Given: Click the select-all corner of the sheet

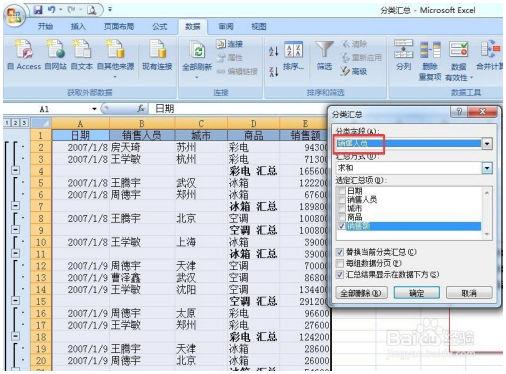Looking at the screenshot, I should tap(41, 123).
